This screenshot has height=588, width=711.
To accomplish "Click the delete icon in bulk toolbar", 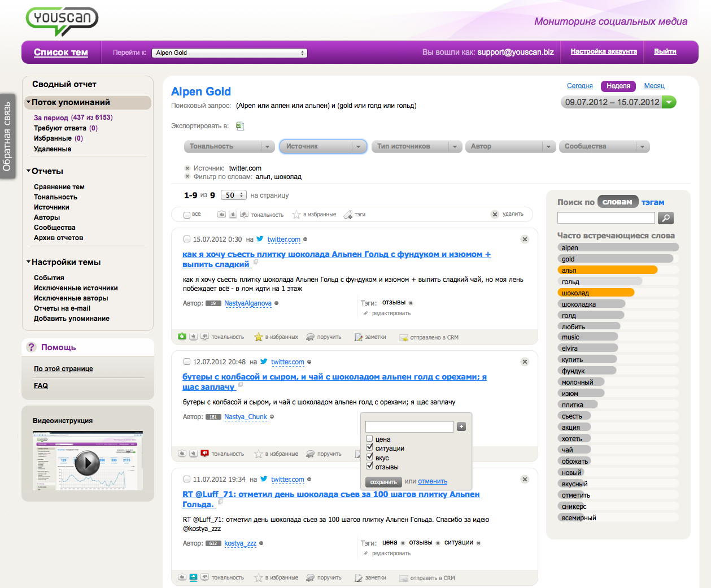I will [x=495, y=215].
